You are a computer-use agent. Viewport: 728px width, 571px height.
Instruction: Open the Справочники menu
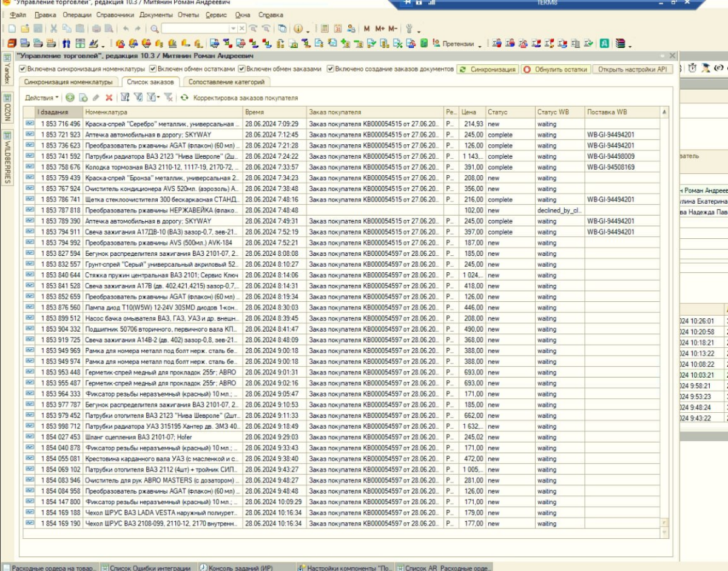click(115, 14)
